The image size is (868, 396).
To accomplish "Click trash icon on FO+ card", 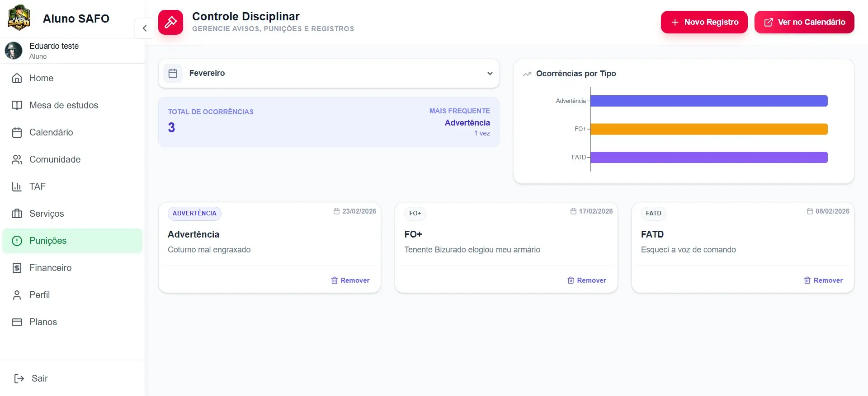I will (571, 280).
